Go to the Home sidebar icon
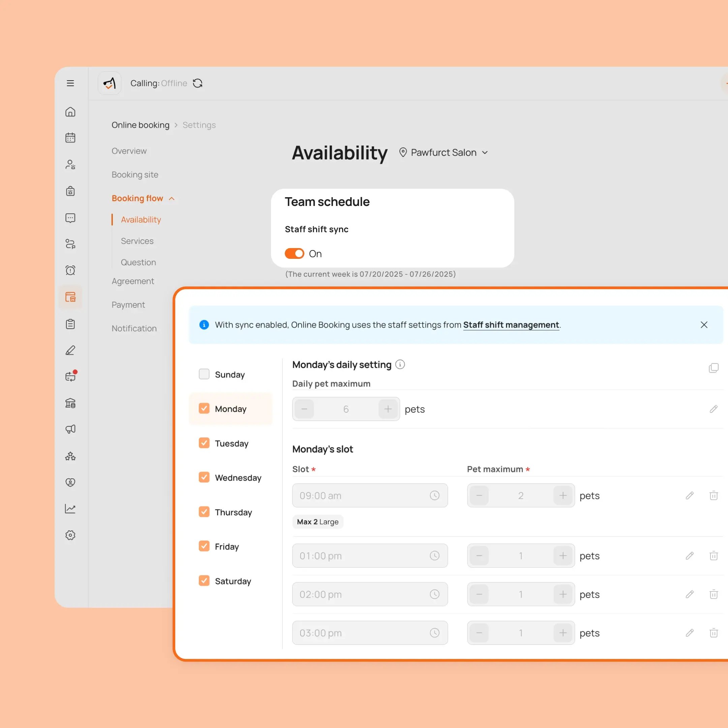This screenshot has width=728, height=728. point(70,112)
